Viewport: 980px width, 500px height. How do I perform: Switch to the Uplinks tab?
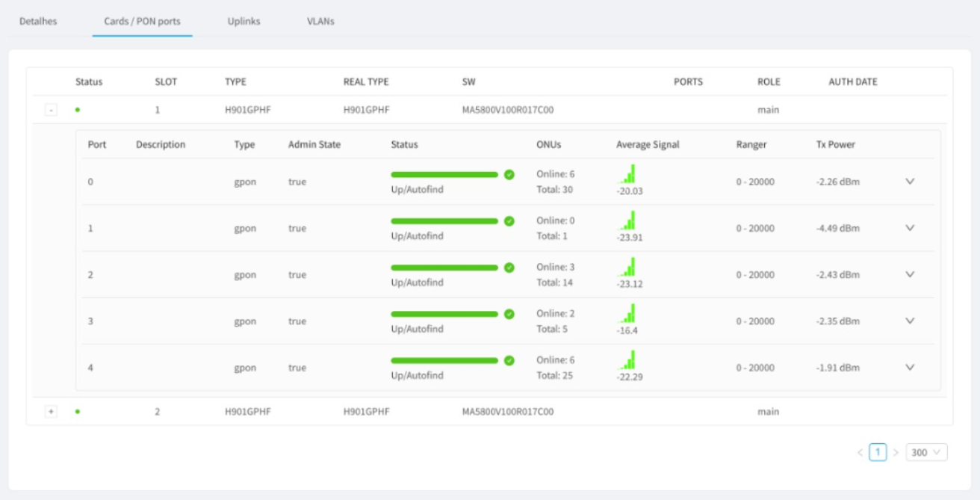click(x=244, y=21)
